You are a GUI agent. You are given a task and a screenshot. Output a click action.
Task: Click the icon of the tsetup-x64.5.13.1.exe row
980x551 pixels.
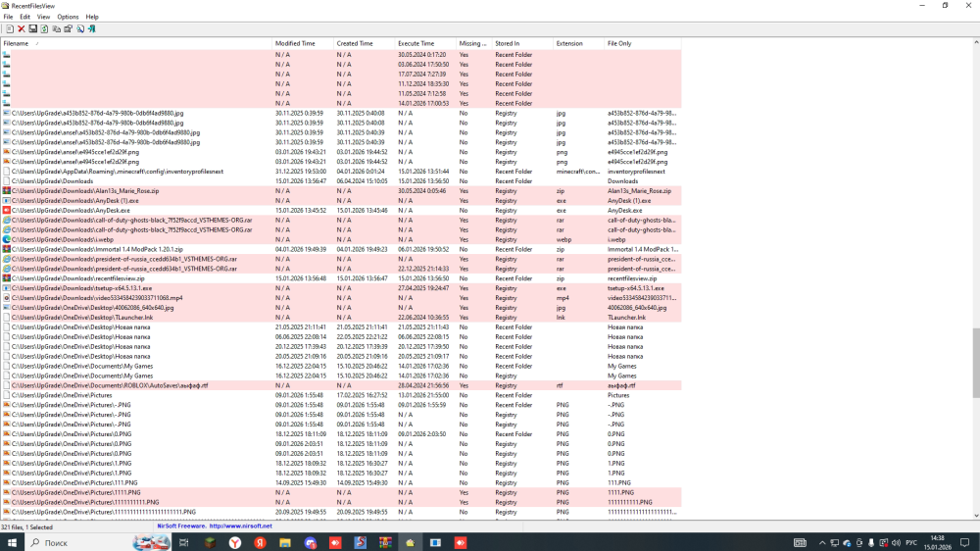click(x=6, y=288)
